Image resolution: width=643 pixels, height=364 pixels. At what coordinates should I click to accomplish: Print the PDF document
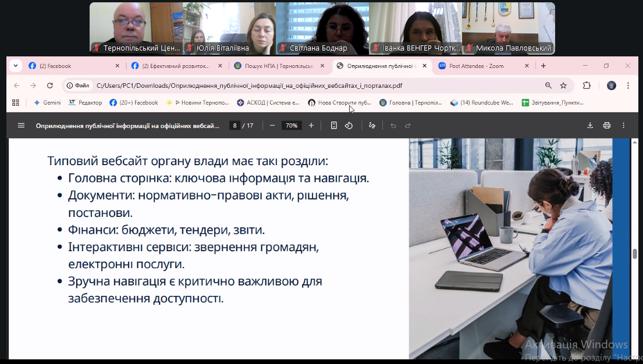click(x=607, y=125)
